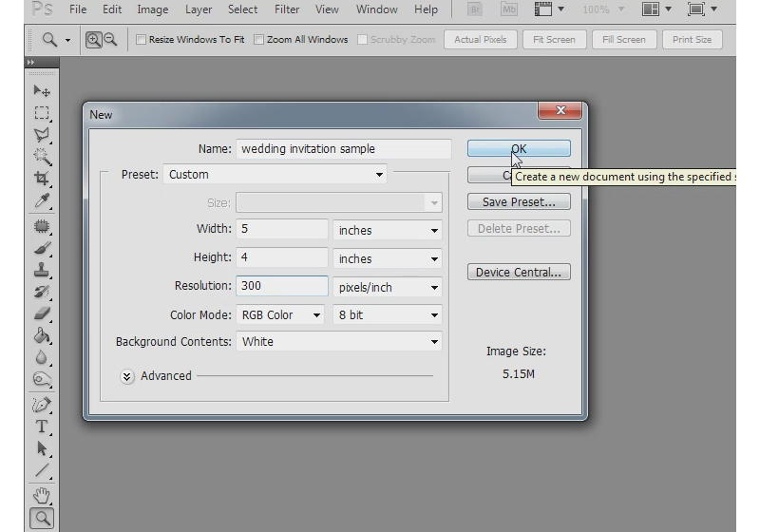Open the Layer menu

point(199,9)
